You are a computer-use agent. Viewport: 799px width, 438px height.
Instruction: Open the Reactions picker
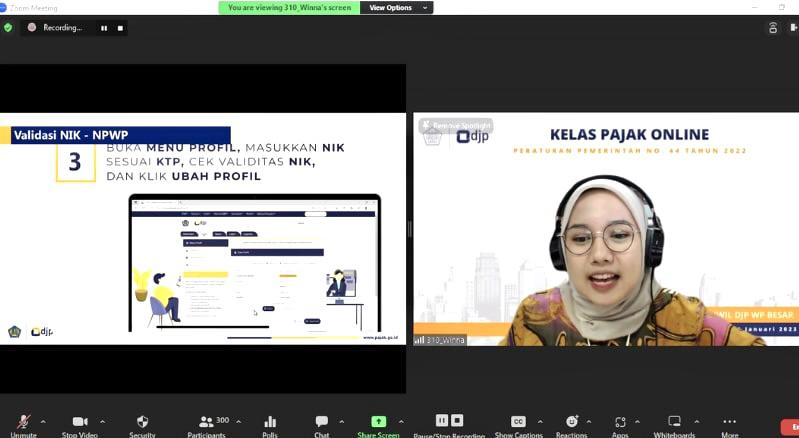coord(571,422)
